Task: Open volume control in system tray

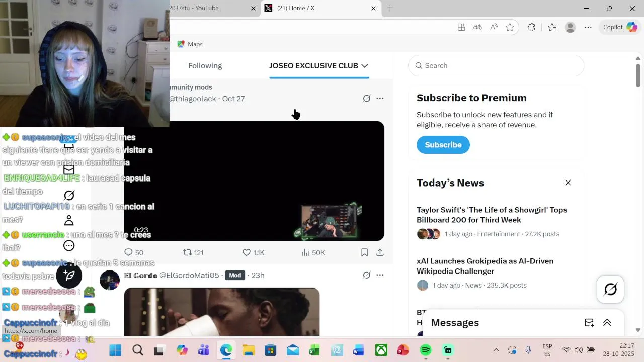Action: tap(579, 350)
